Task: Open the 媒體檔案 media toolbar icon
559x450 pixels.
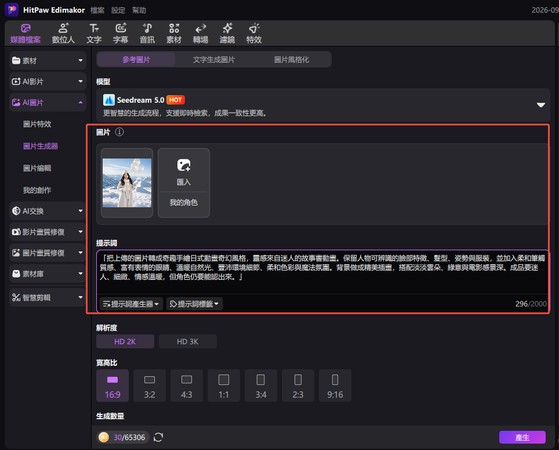Action: click(x=25, y=34)
